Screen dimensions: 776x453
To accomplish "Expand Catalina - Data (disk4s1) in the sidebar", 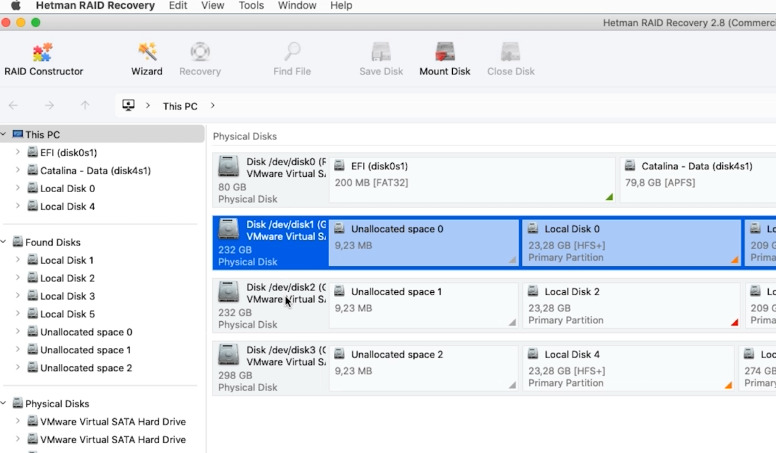I will pyautogui.click(x=18, y=170).
